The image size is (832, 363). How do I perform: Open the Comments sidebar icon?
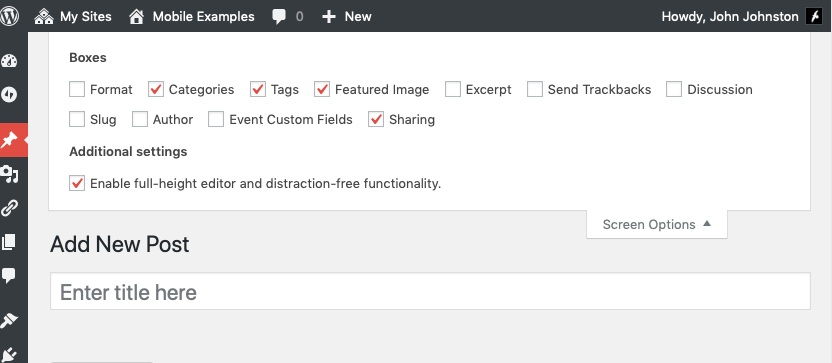tap(9, 275)
